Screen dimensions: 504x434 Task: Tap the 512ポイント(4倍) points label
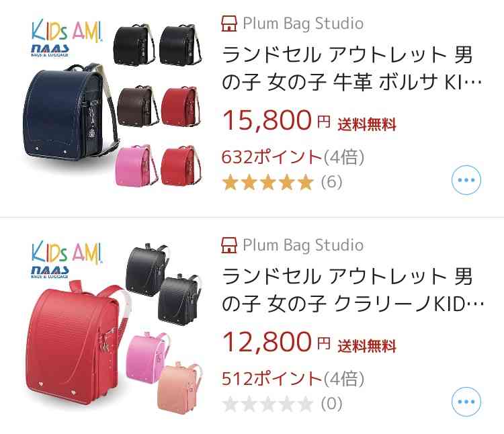pos(293,379)
